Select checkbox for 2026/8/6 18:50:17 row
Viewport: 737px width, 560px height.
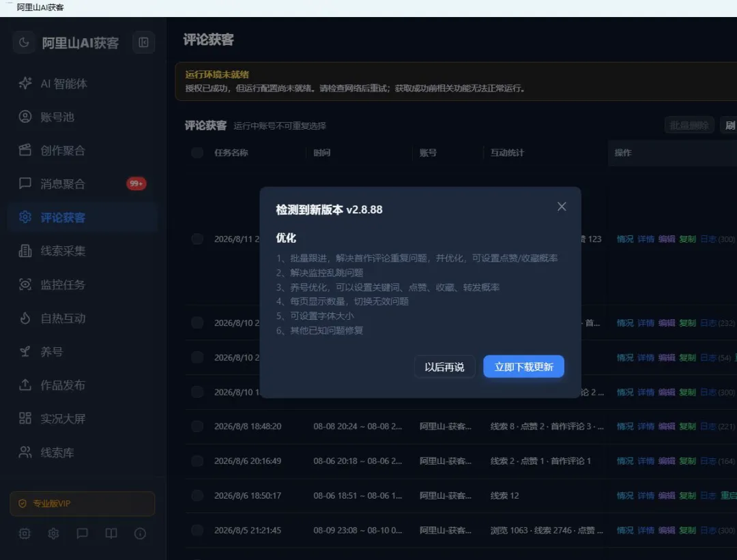[197, 496]
